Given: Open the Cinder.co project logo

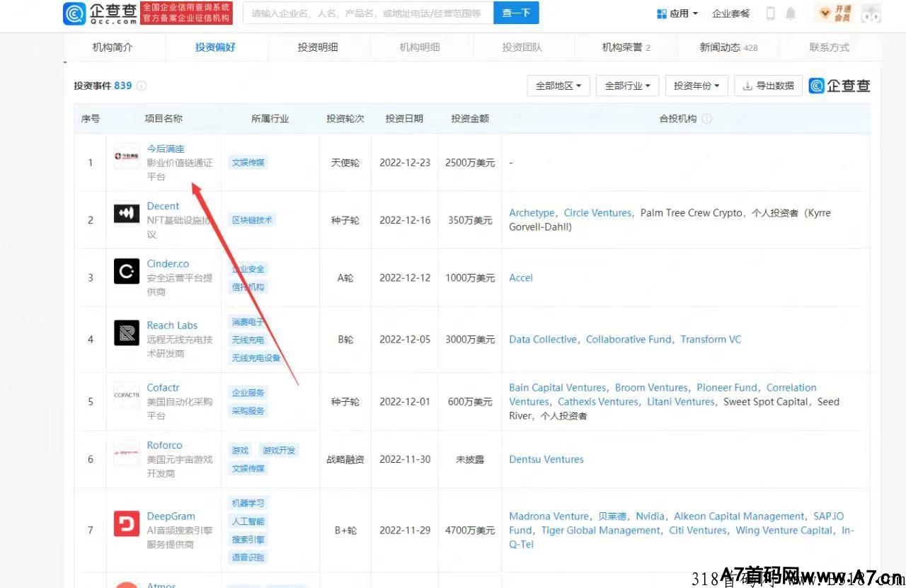Looking at the screenshot, I should [127, 271].
